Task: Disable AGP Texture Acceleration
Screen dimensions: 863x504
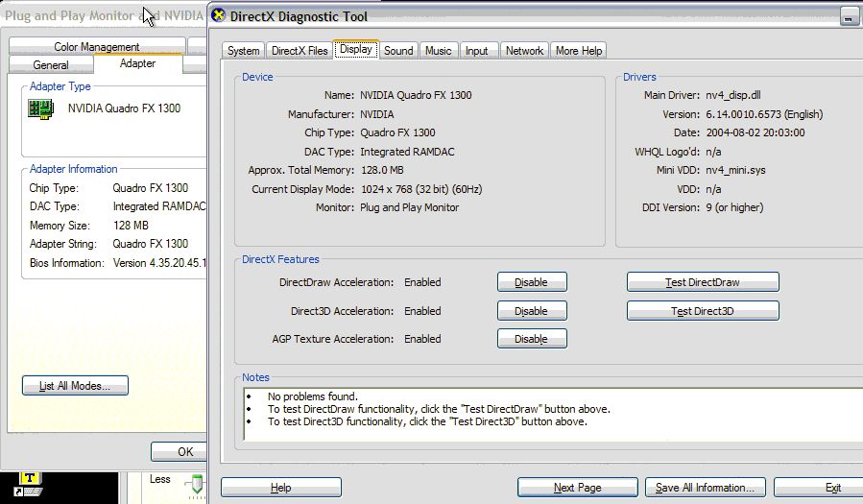Action: coord(532,339)
